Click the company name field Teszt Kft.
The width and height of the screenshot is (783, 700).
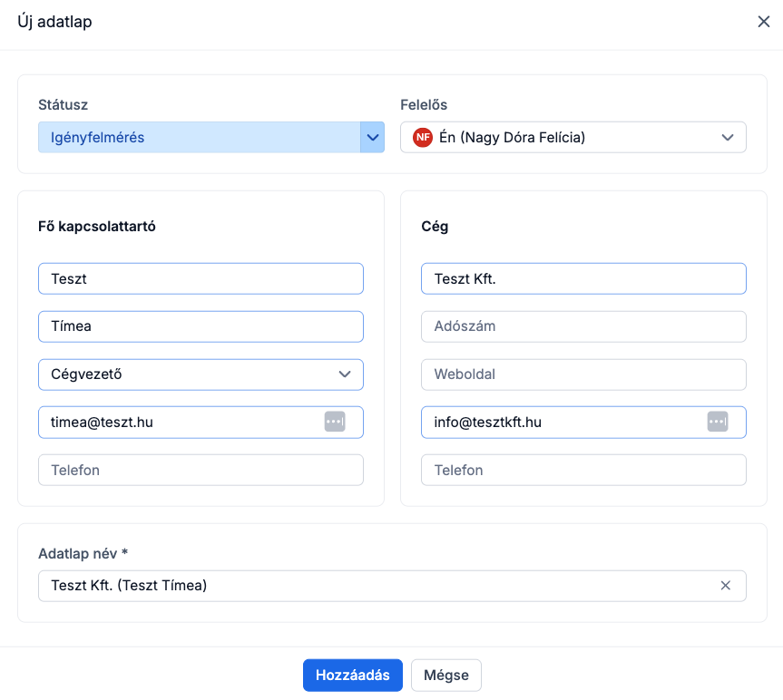(x=583, y=279)
